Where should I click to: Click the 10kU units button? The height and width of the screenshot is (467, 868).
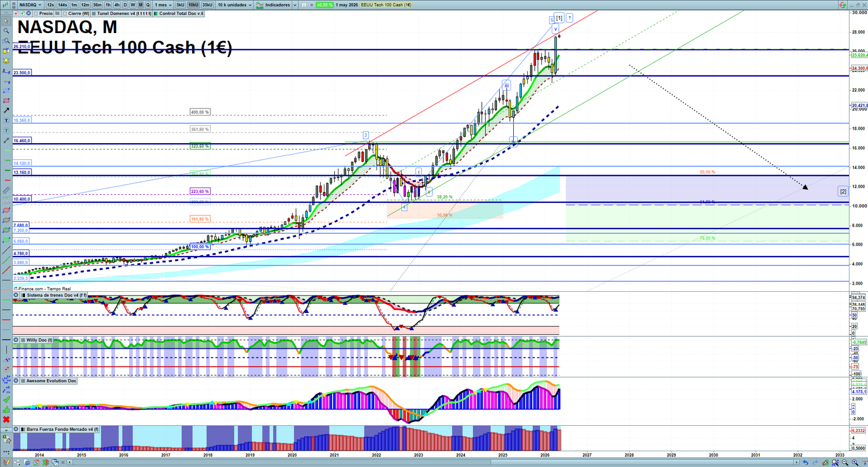pyautogui.click(x=193, y=5)
